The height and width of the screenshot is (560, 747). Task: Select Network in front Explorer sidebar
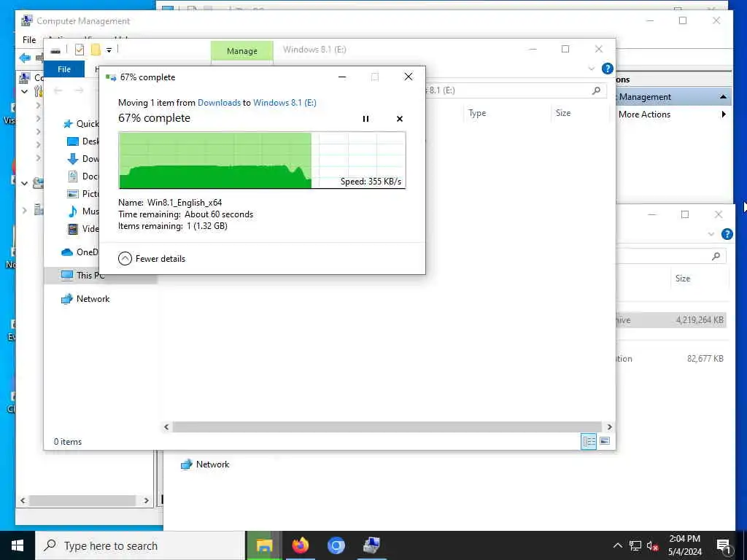85,298
